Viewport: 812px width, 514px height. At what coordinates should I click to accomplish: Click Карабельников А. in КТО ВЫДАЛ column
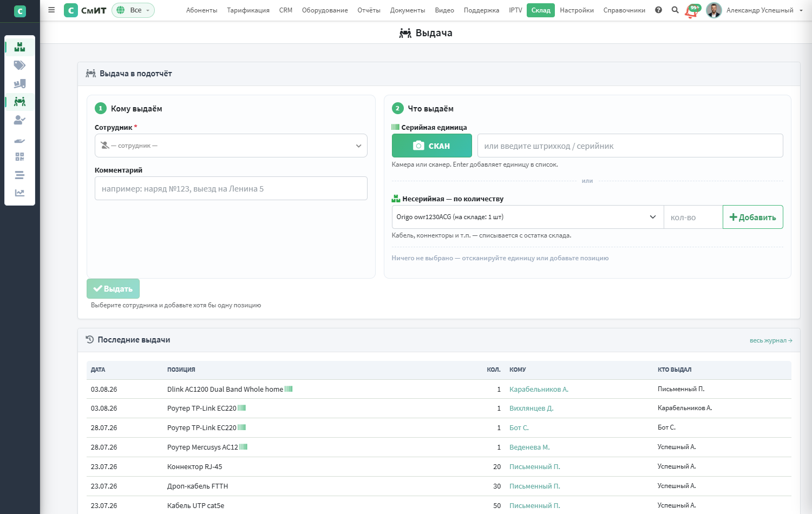coord(685,408)
